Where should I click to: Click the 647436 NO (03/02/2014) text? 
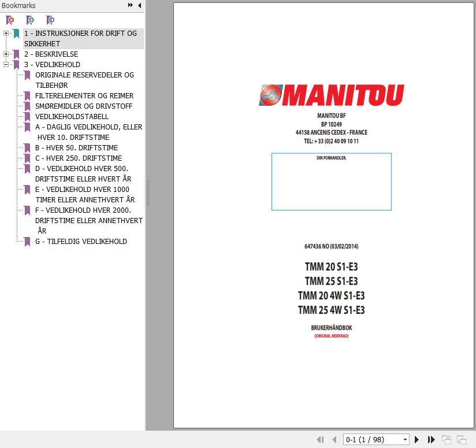click(331, 246)
